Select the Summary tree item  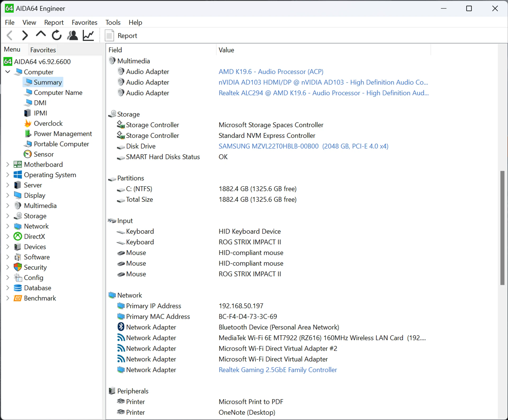48,82
